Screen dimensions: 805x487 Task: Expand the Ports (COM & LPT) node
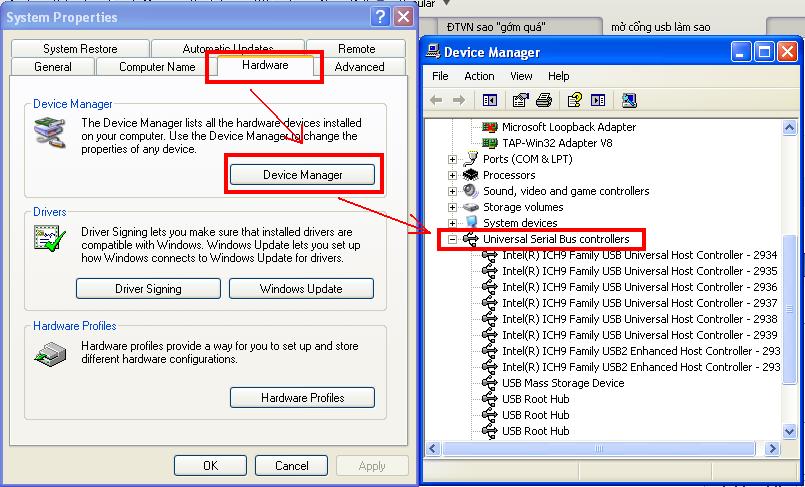pos(452,160)
